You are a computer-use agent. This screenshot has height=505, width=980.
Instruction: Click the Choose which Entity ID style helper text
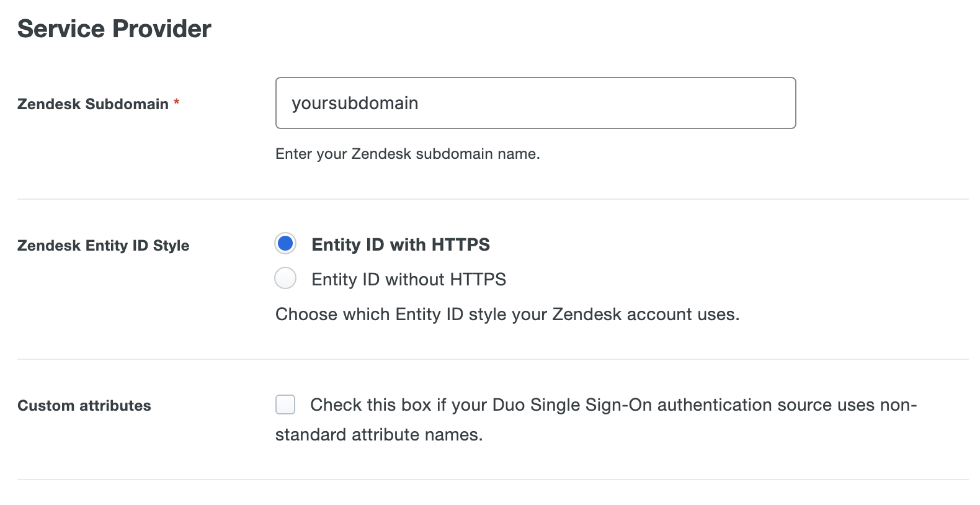(507, 314)
